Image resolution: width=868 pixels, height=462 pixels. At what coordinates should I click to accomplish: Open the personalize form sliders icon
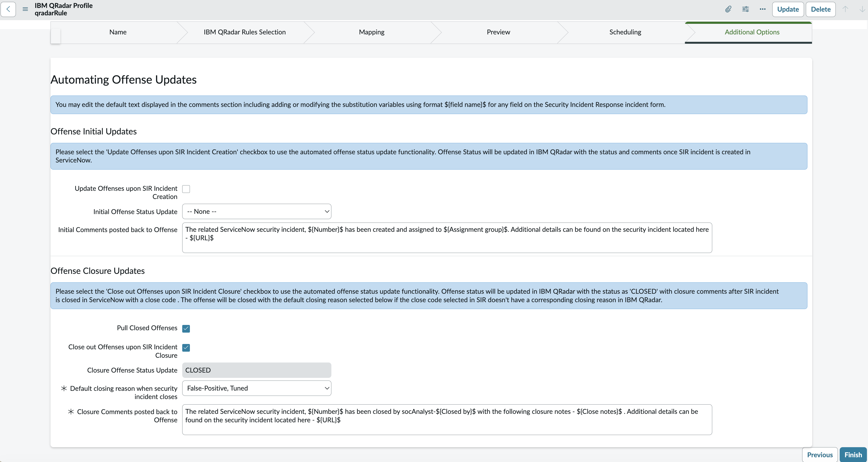pyautogui.click(x=745, y=9)
